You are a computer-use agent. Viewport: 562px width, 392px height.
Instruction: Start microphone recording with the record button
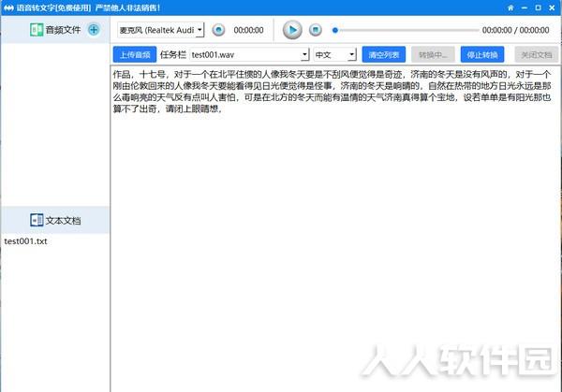[218, 30]
